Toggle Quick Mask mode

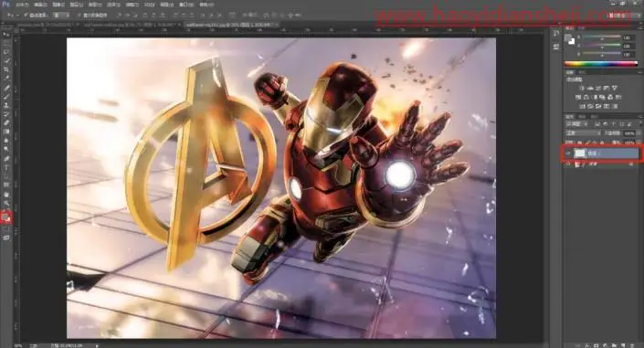(x=6, y=229)
